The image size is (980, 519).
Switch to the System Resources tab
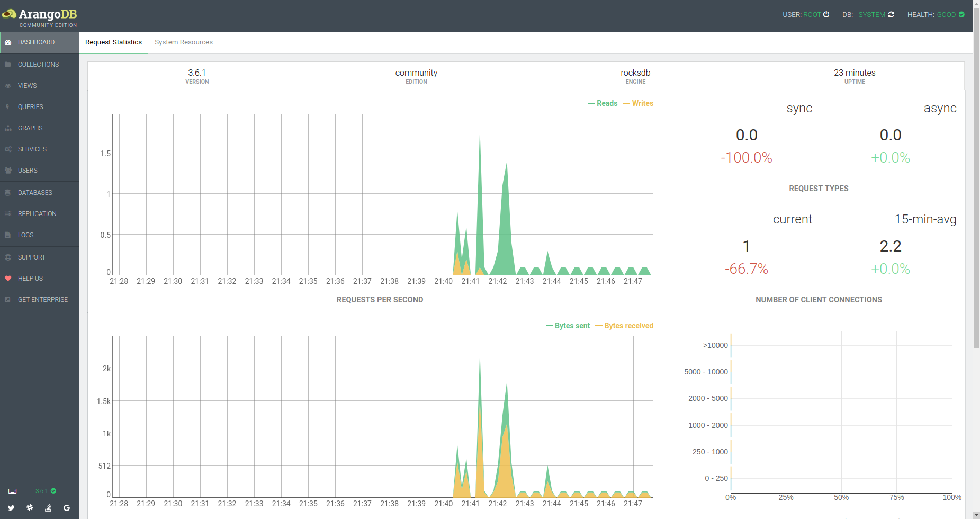[183, 42]
